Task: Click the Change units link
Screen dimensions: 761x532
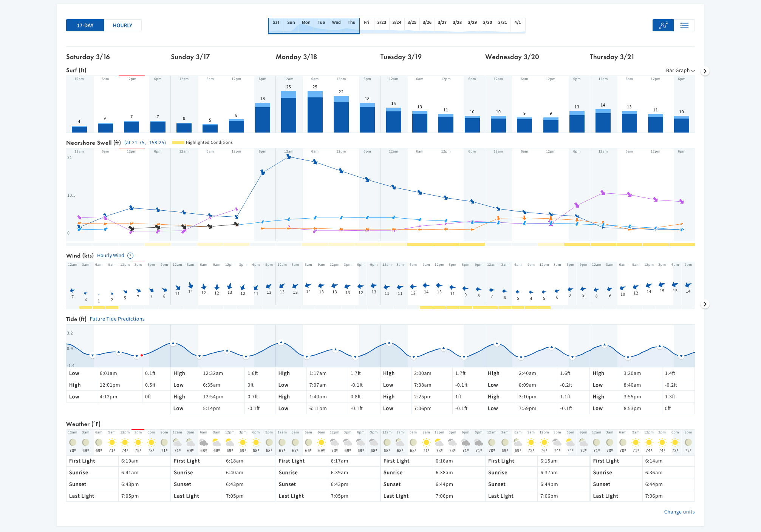Action: [679, 512]
